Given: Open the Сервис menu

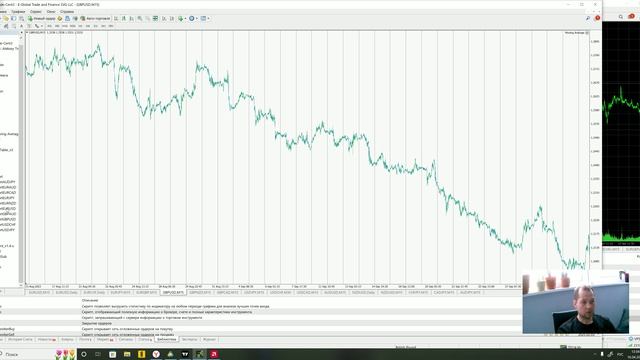Looking at the screenshot, I should tap(36, 12).
